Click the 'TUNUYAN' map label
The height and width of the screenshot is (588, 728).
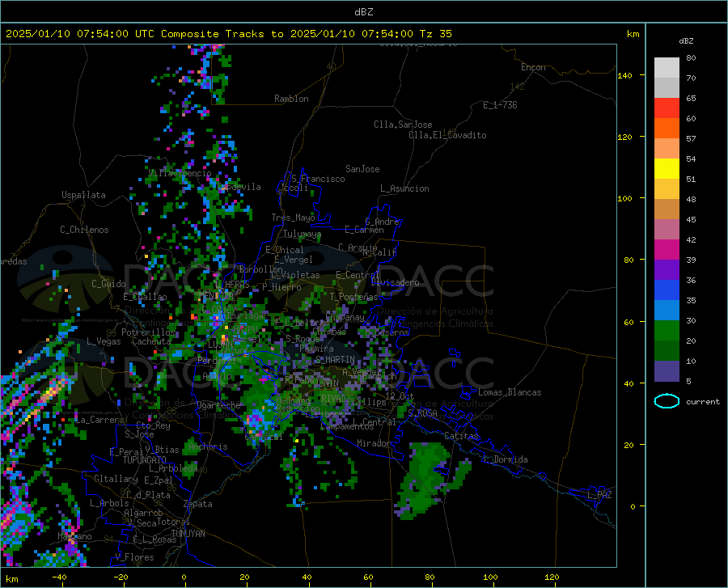(x=188, y=534)
